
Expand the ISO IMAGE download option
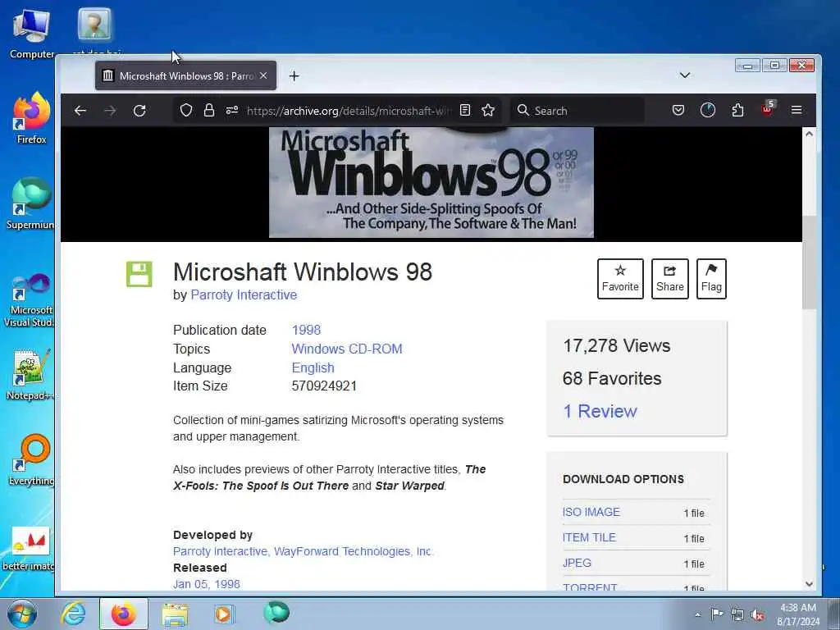(591, 512)
